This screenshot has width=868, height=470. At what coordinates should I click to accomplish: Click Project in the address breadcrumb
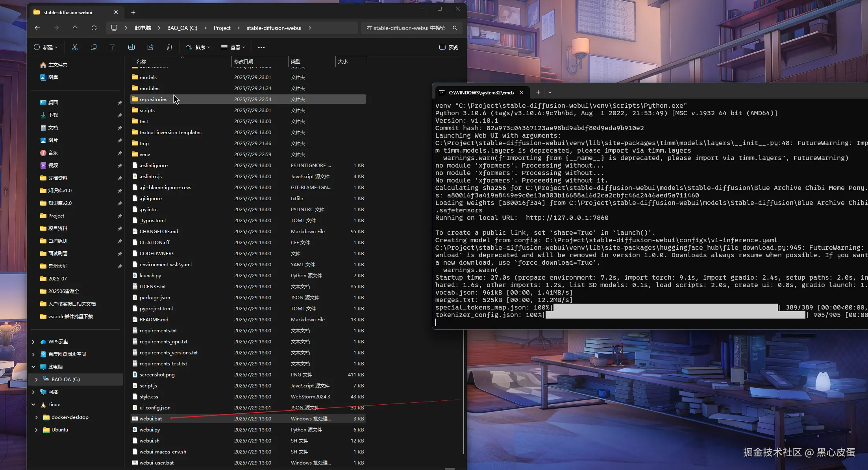pos(222,28)
